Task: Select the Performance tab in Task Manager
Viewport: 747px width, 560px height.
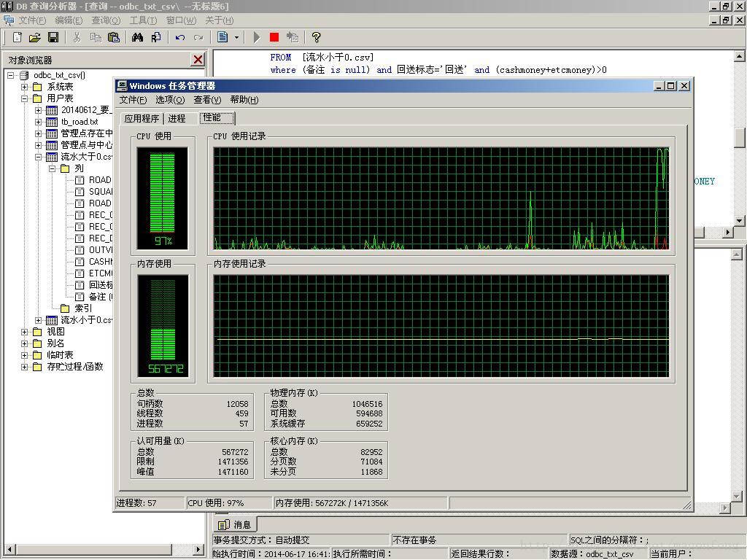Action: point(216,117)
